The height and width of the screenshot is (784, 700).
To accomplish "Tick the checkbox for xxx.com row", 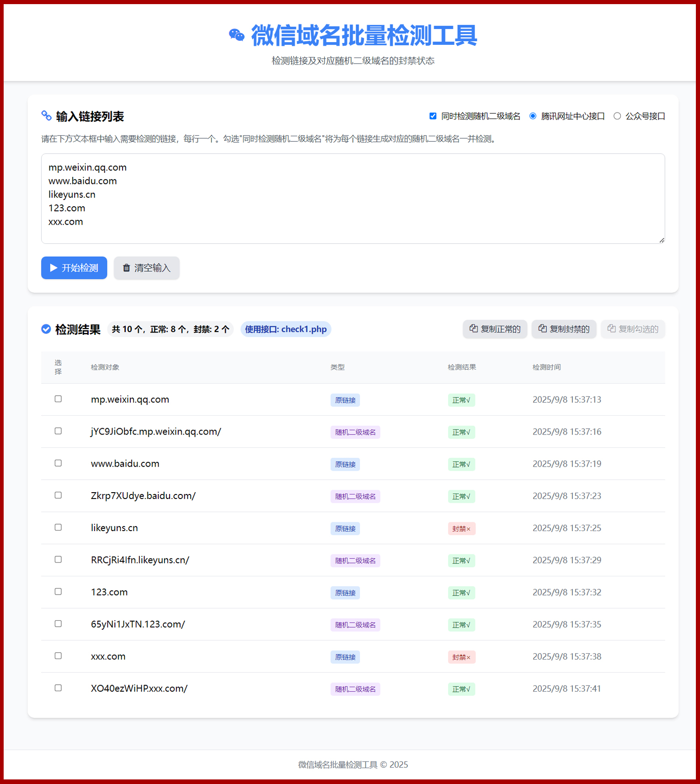I will [x=58, y=656].
